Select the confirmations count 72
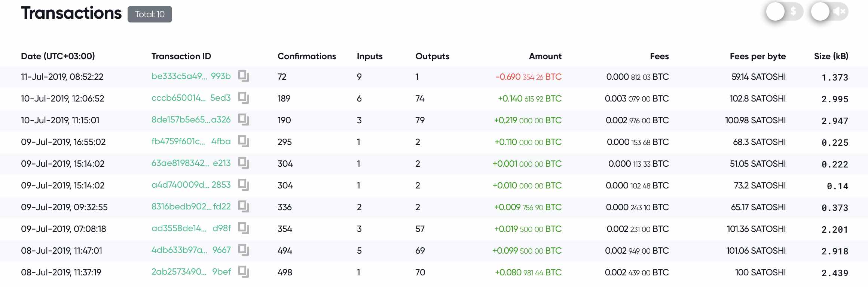Image resolution: width=868 pixels, height=287 pixels. point(282,77)
